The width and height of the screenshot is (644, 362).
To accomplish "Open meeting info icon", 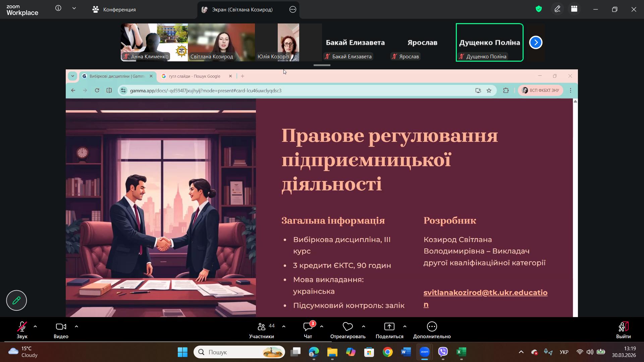I will pyautogui.click(x=58, y=9).
